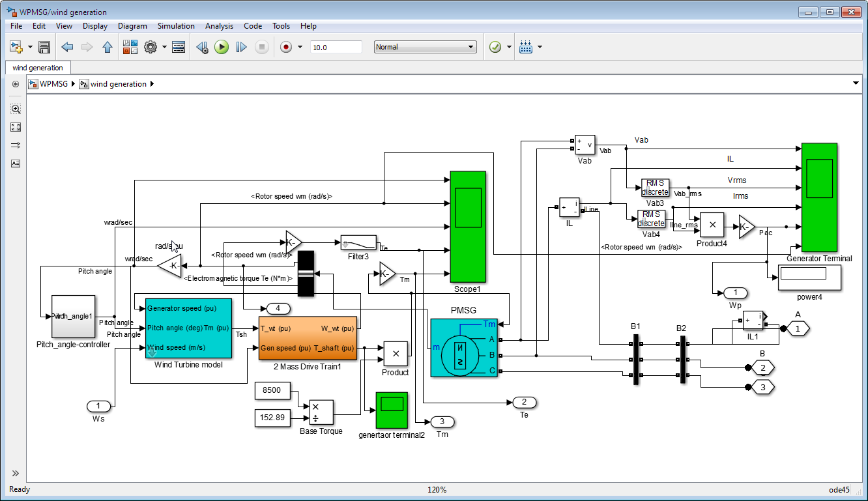Click the Run simulation play button
This screenshot has width=868, height=501.
tap(222, 47)
